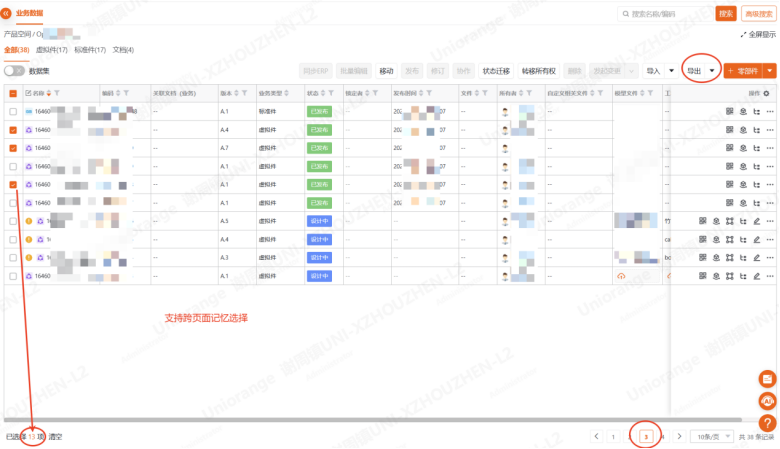Toggle the select-all checkbox in table header

coord(13,93)
